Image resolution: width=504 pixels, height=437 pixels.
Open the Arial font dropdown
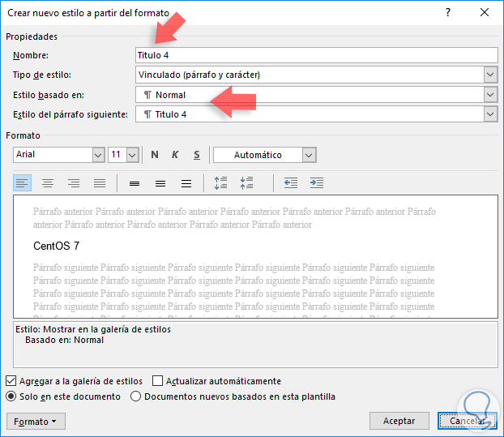pos(98,155)
